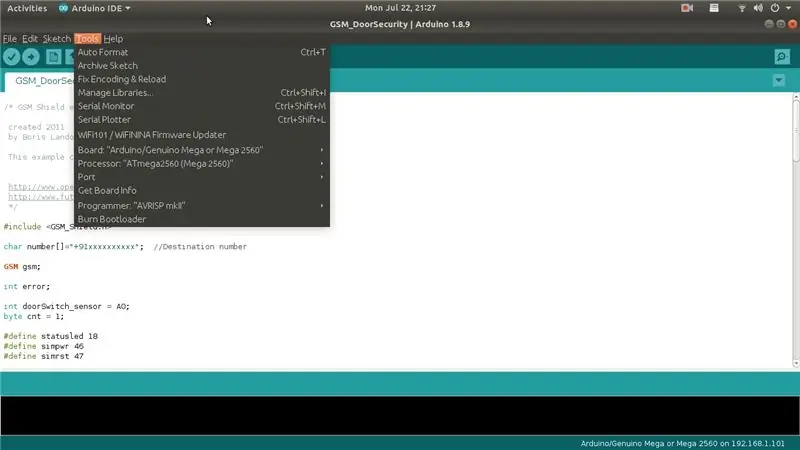The width and height of the screenshot is (800, 450).
Task: Click the Wi-Fi network icon in system tray
Action: 742,8
